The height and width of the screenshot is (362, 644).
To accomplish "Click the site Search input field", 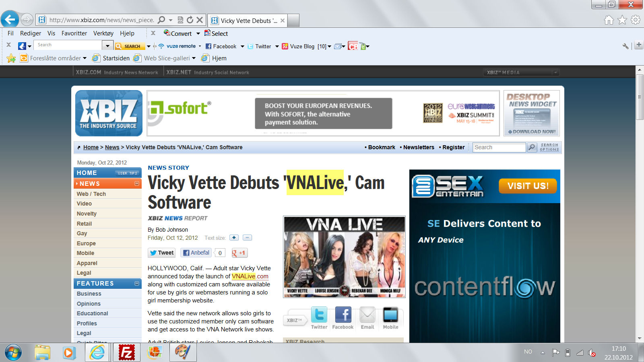I will coord(499,147).
